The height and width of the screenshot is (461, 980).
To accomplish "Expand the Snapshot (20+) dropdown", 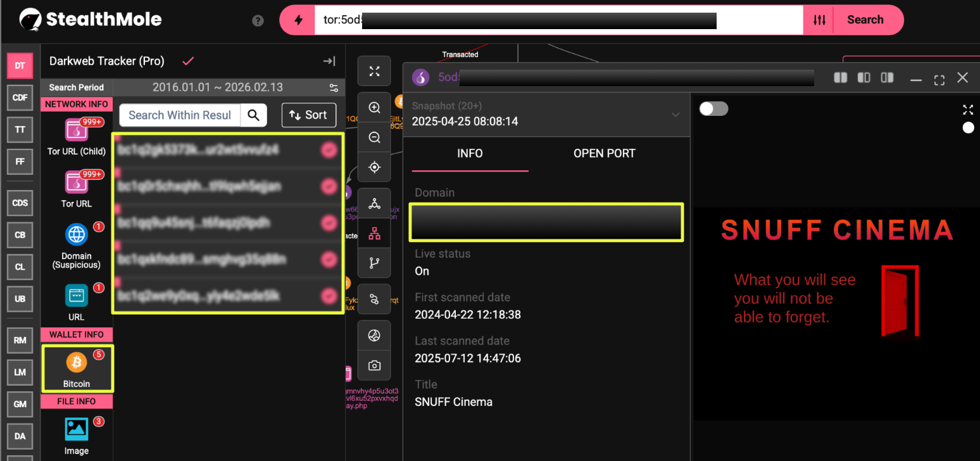I will click(675, 115).
